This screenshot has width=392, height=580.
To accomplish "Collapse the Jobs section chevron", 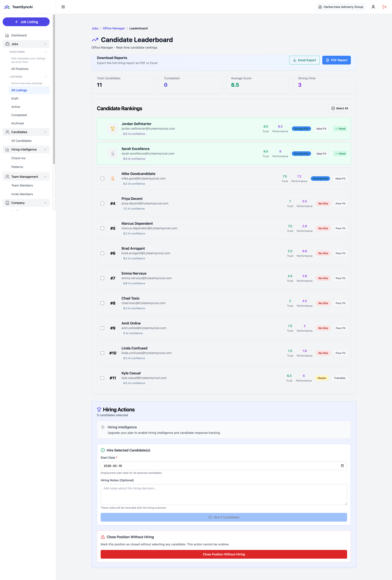I will coord(45,44).
